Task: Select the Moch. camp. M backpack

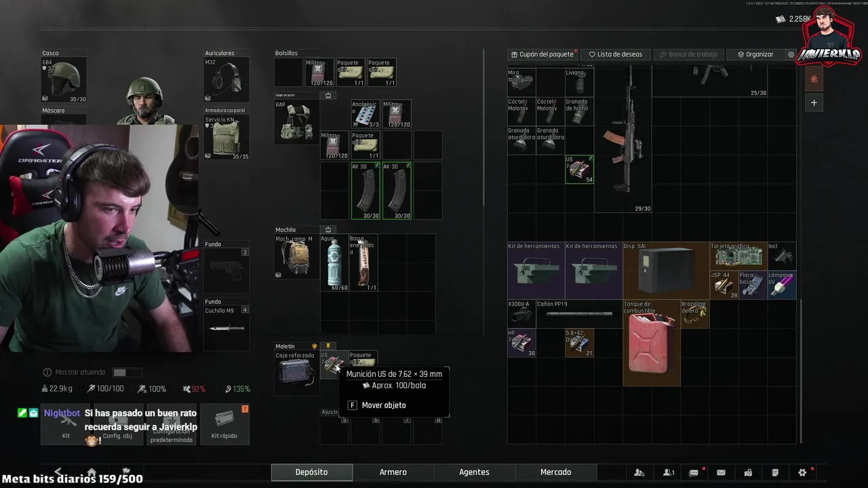Action: (297, 257)
